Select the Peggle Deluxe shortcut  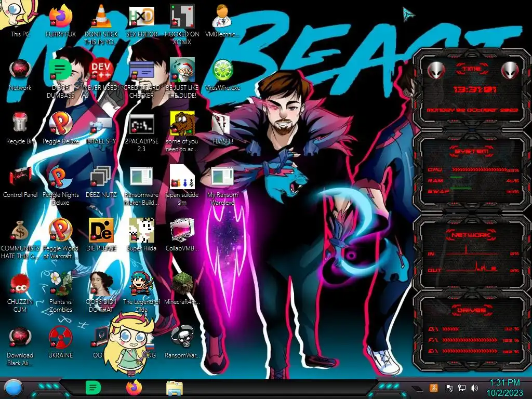(60, 128)
